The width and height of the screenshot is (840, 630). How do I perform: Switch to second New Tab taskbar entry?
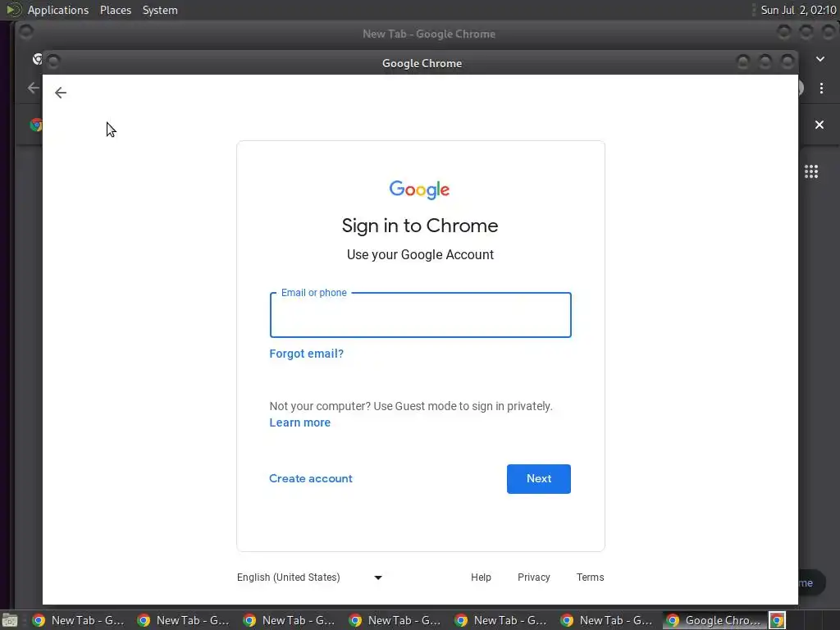tap(184, 620)
